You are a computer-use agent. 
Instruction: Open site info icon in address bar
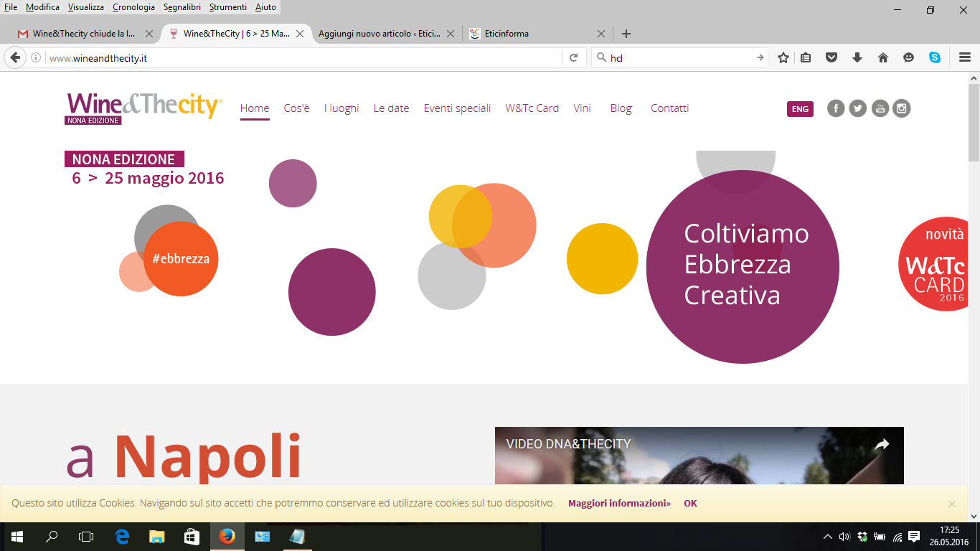(x=36, y=58)
